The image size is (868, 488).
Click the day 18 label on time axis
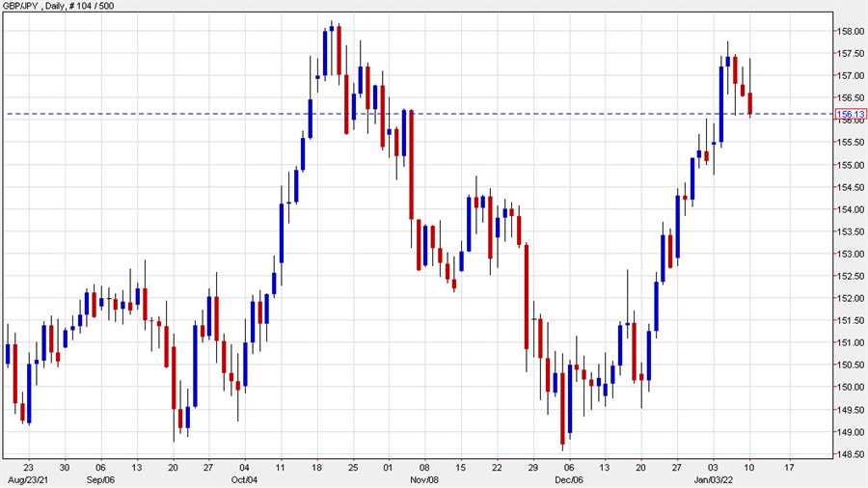coord(316,468)
